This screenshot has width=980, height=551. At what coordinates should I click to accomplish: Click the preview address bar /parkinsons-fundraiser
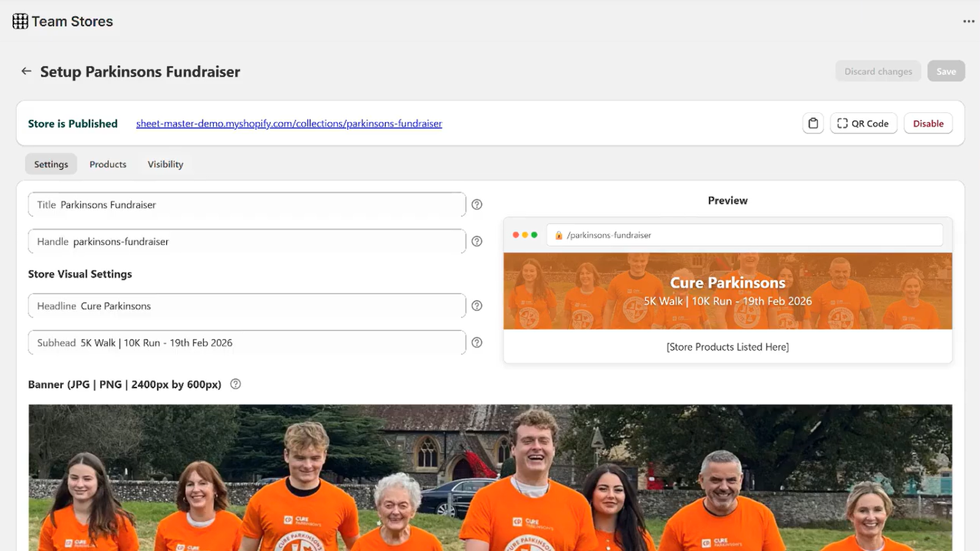pos(744,235)
